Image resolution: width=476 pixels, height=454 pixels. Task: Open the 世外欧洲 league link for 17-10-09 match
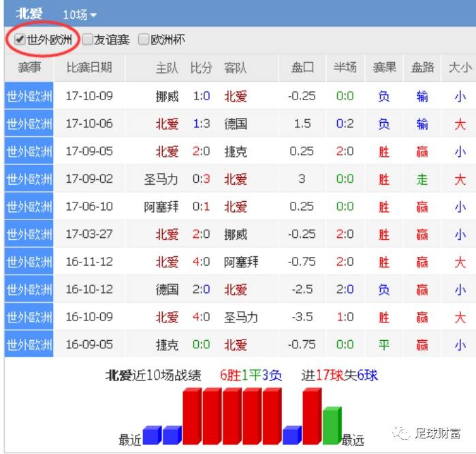tap(29, 96)
